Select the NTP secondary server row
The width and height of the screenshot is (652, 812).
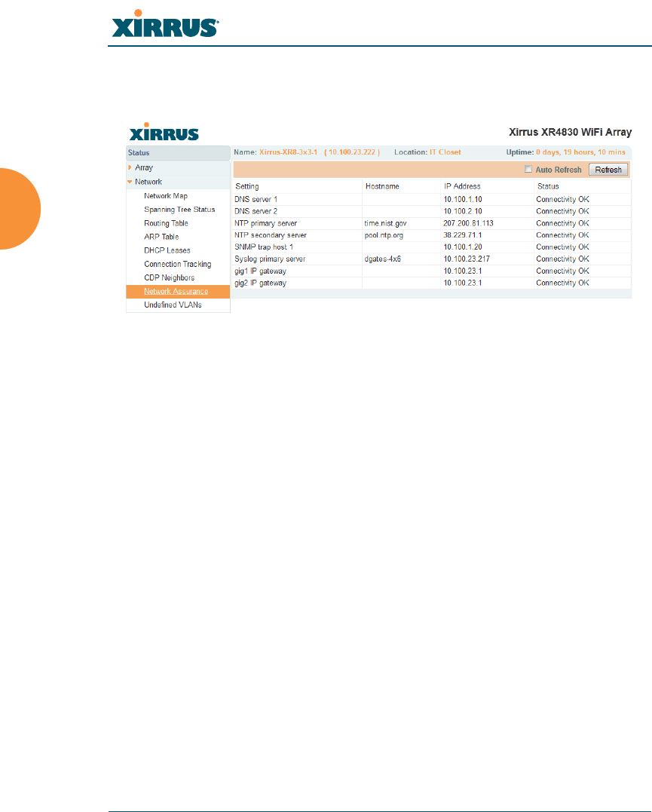tap(431, 235)
